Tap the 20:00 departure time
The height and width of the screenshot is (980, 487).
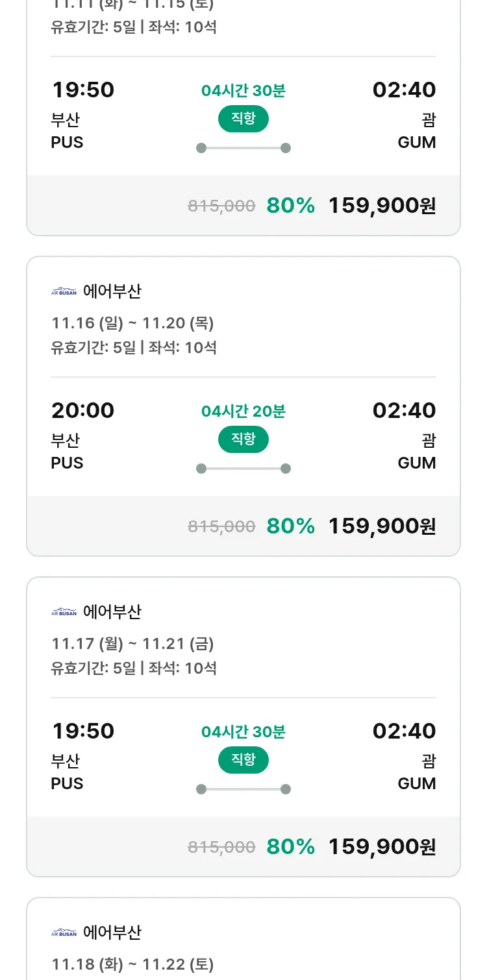point(82,410)
